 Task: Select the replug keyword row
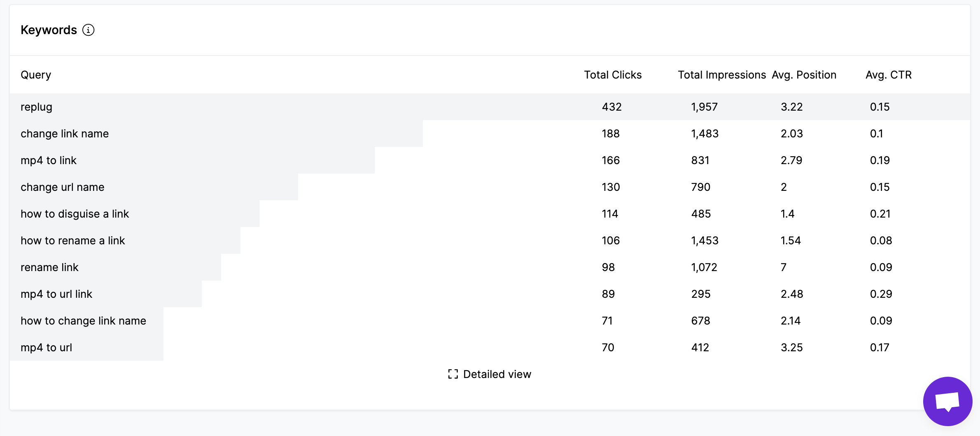(x=37, y=107)
